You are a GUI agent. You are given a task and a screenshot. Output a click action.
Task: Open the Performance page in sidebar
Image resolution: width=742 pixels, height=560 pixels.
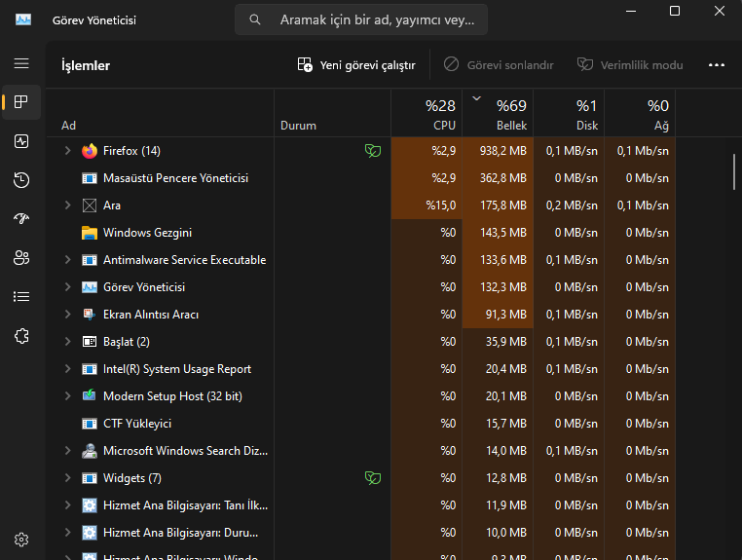point(21,141)
